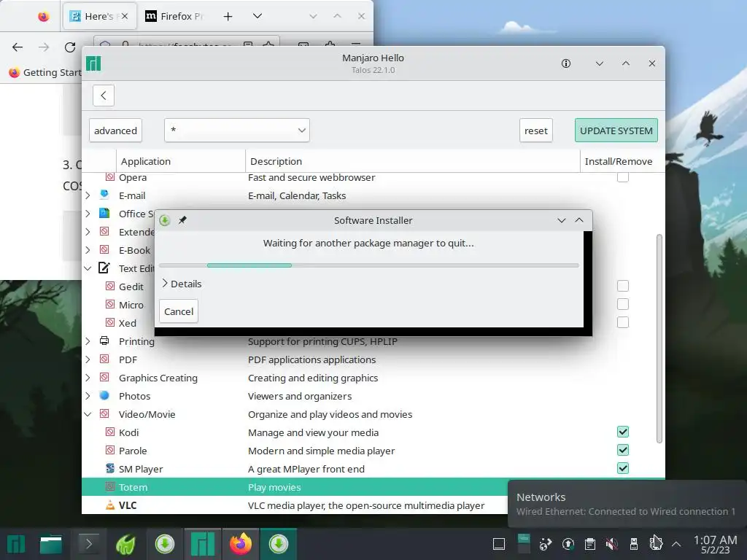Click the pin icon in Software Installer

click(182, 220)
